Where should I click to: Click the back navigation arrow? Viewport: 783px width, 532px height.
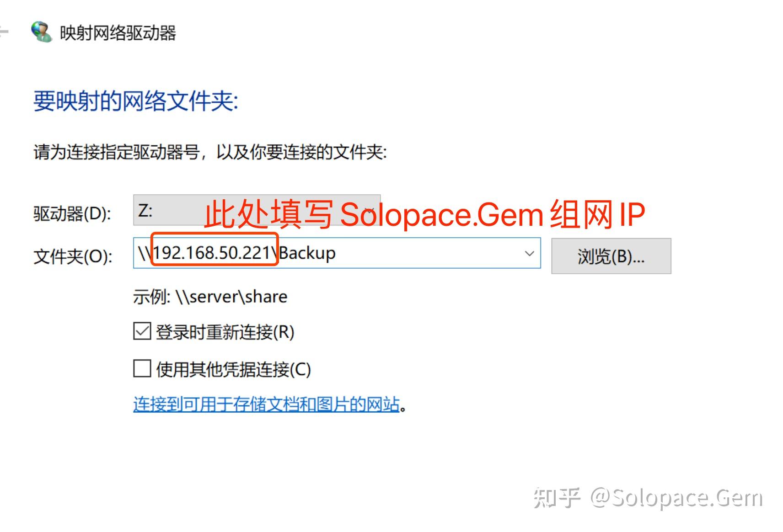coord(4,31)
